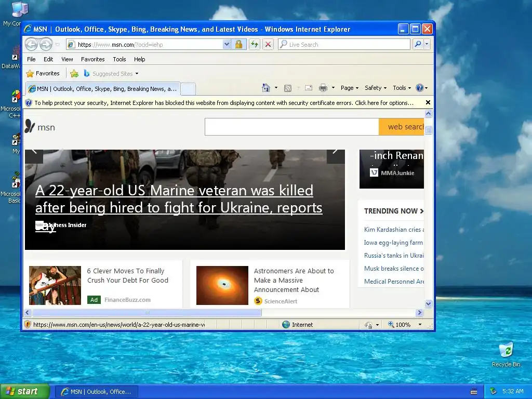Open the TRENDING NOW heading link
The width and height of the screenshot is (532, 399).
pos(394,211)
